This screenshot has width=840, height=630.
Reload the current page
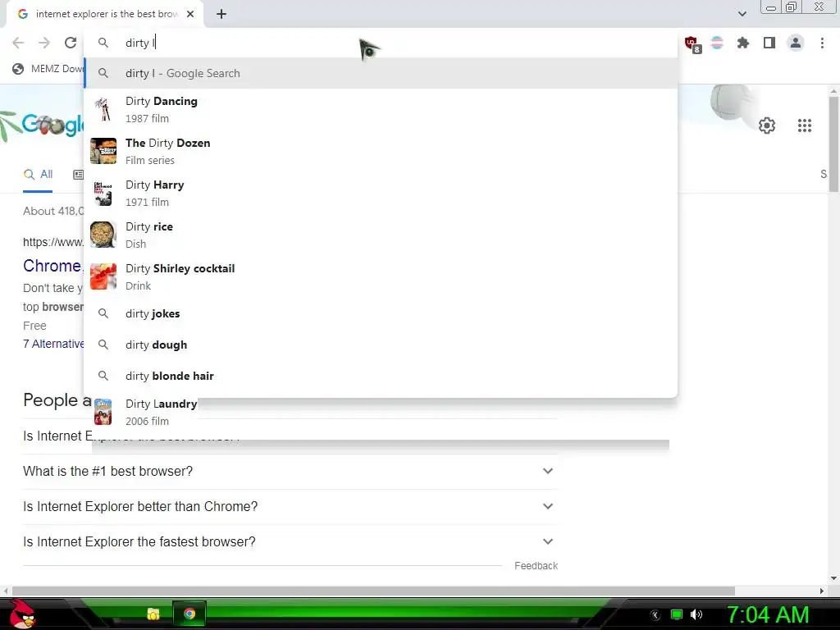[71, 43]
